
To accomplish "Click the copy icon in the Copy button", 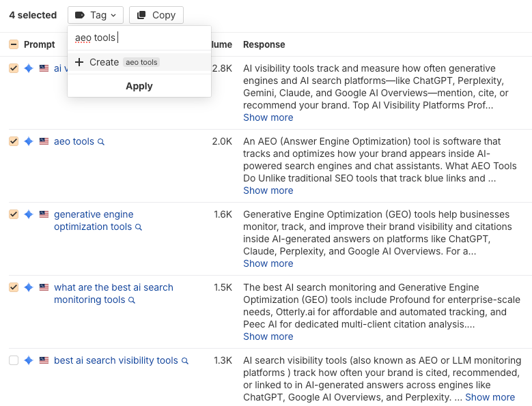I will pos(141,15).
